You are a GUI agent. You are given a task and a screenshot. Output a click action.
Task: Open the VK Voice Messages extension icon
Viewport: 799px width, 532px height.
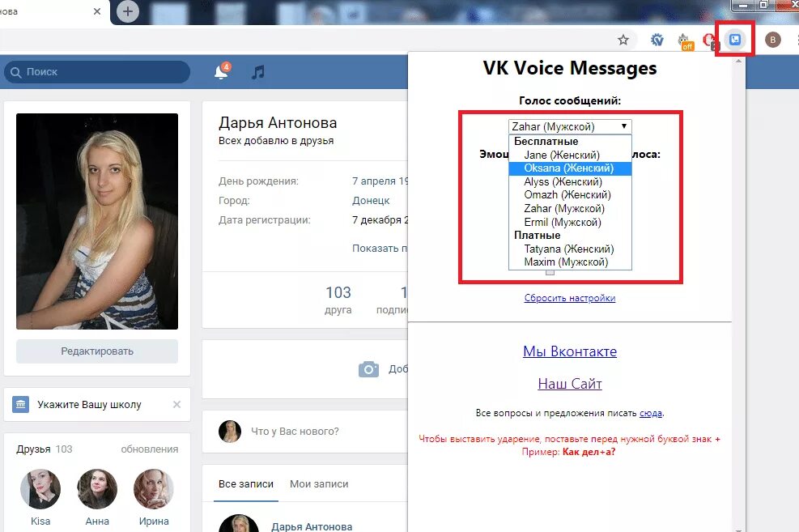pos(735,39)
